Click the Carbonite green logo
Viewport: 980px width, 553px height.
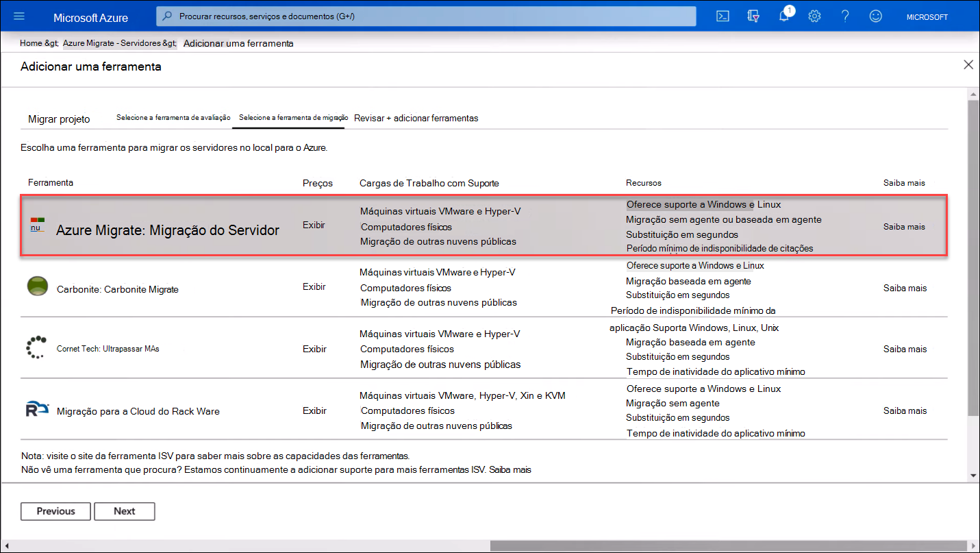click(x=37, y=286)
